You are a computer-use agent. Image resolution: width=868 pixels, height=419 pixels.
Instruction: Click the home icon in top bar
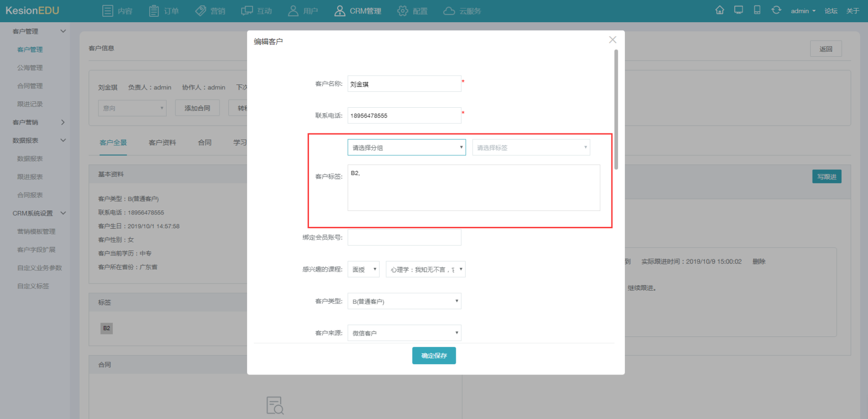720,10
